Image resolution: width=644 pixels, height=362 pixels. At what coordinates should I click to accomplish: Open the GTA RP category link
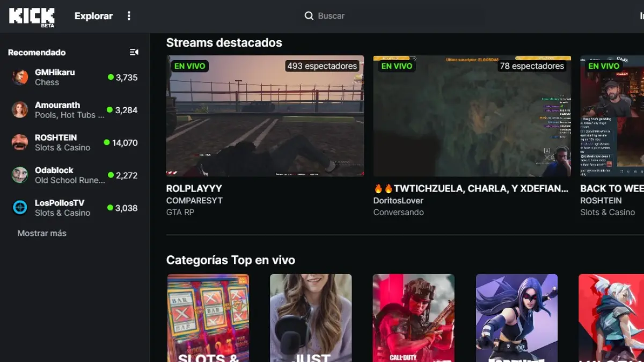coord(180,212)
